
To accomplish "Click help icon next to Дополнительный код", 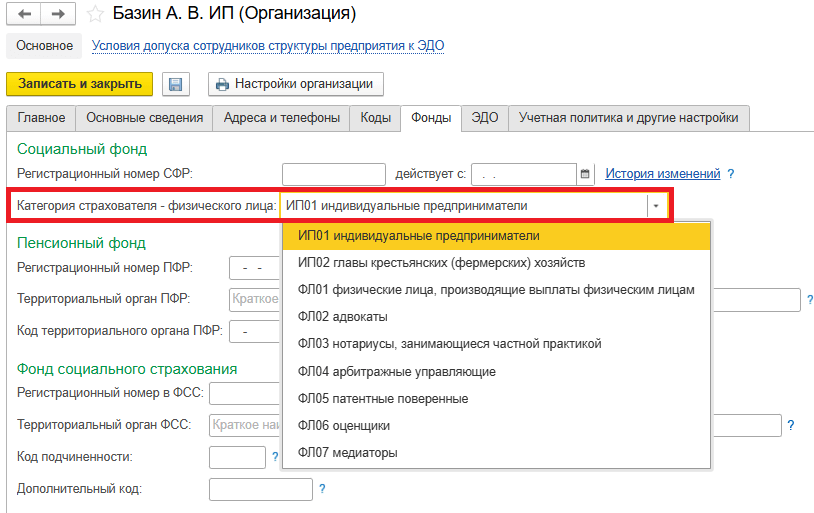I will [322, 489].
